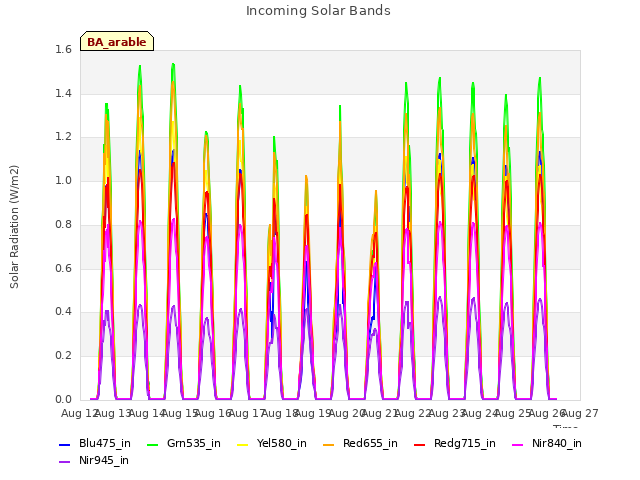Viewport: 640px width, 480px height.
Task: Click the 1.2 y-axis tick label
Action: pos(63,137)
